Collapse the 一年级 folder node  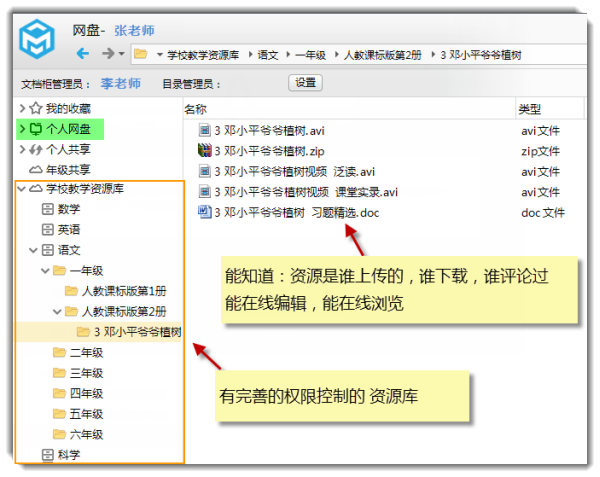click(x=45, y=271)
